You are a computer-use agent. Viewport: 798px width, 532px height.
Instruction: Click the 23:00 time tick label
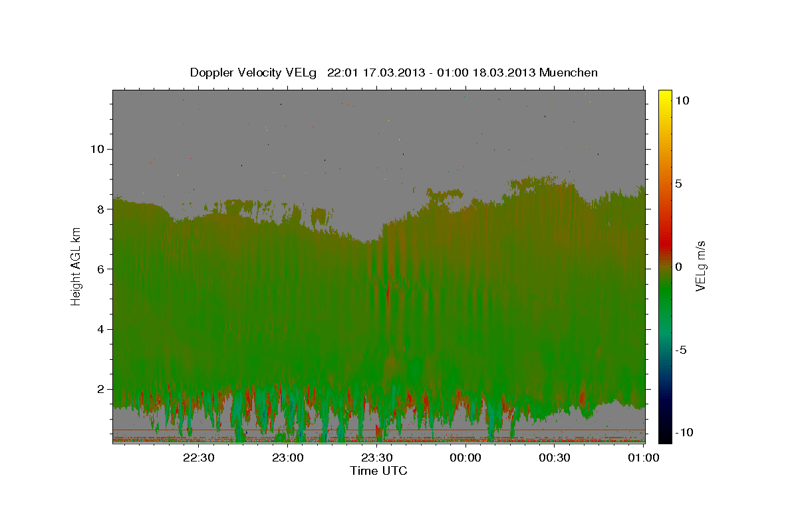(x=288, y=458)
